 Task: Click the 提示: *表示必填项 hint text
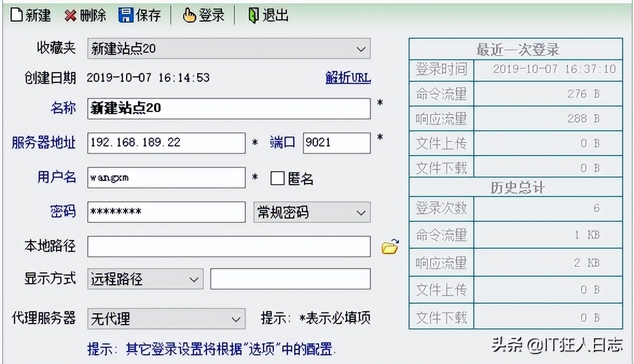315,318
